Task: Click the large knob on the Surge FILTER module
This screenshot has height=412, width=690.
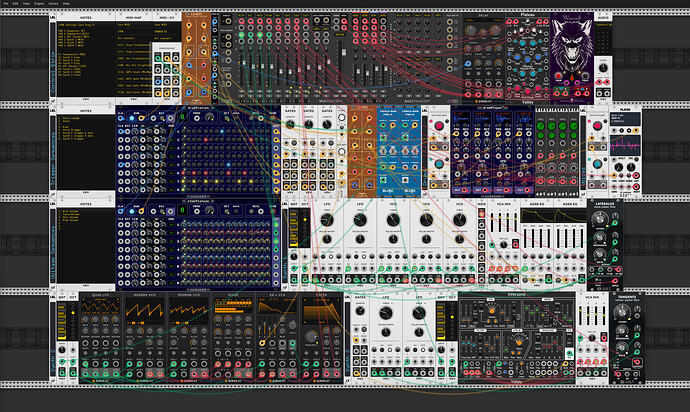Action: pos(312,337)
